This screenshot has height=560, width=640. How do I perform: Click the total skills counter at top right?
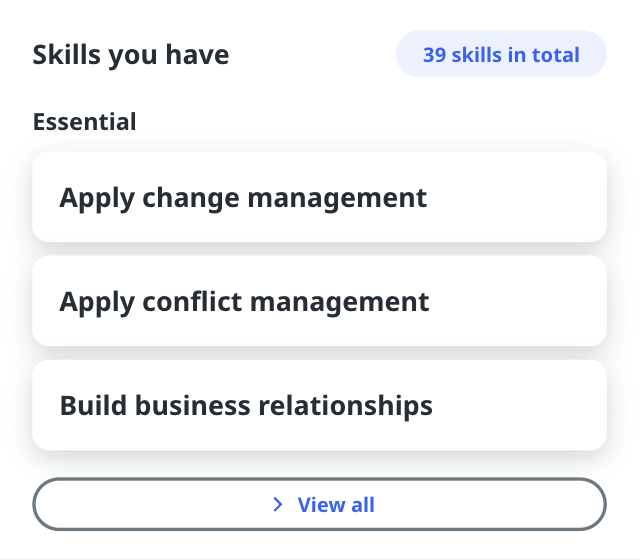(x=501, y=54)
